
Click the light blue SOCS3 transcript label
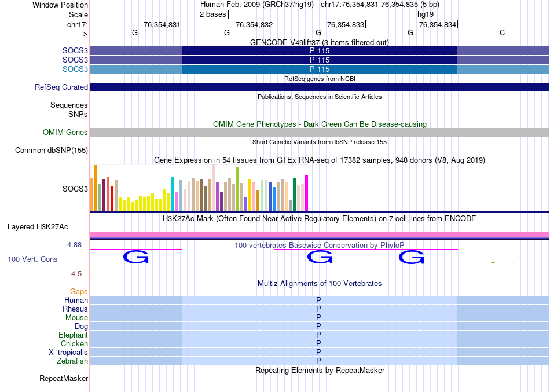[75, 69]
